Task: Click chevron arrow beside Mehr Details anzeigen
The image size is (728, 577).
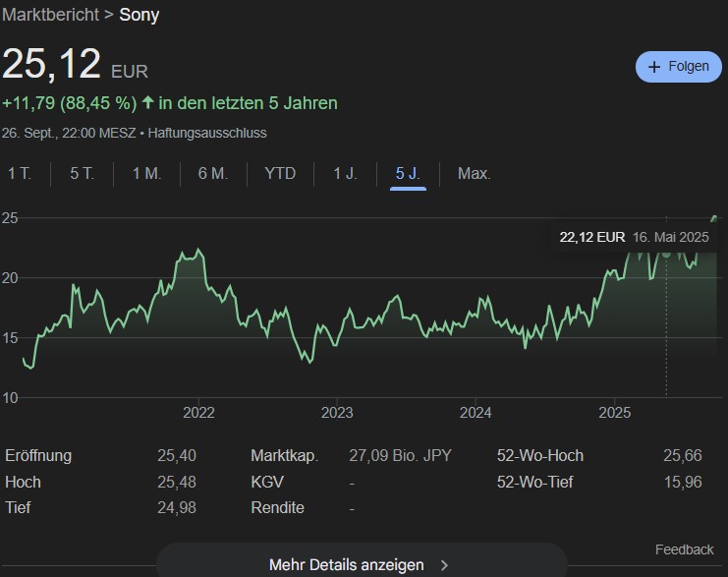Action: point(444,565)
